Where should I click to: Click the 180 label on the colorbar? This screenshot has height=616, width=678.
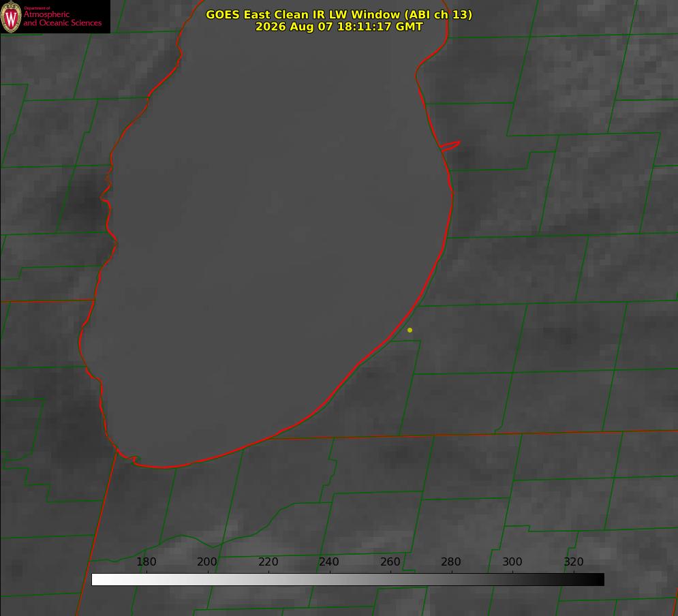(146, 561)
